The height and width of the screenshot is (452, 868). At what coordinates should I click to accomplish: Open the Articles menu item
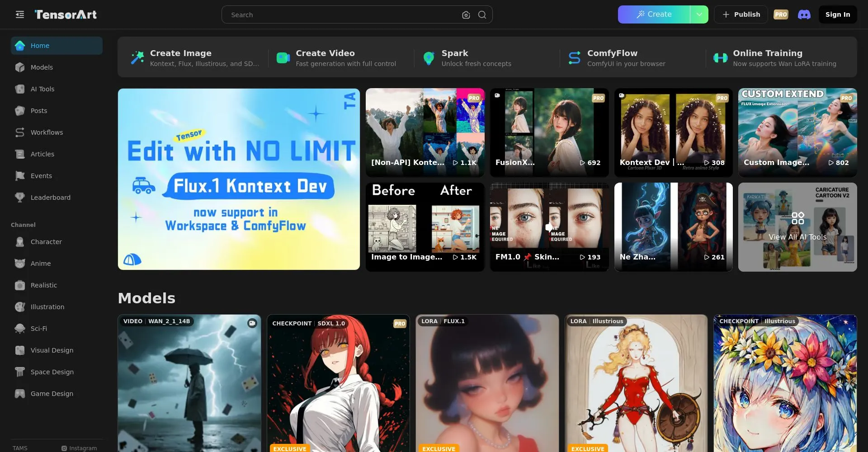click(57, 154)
